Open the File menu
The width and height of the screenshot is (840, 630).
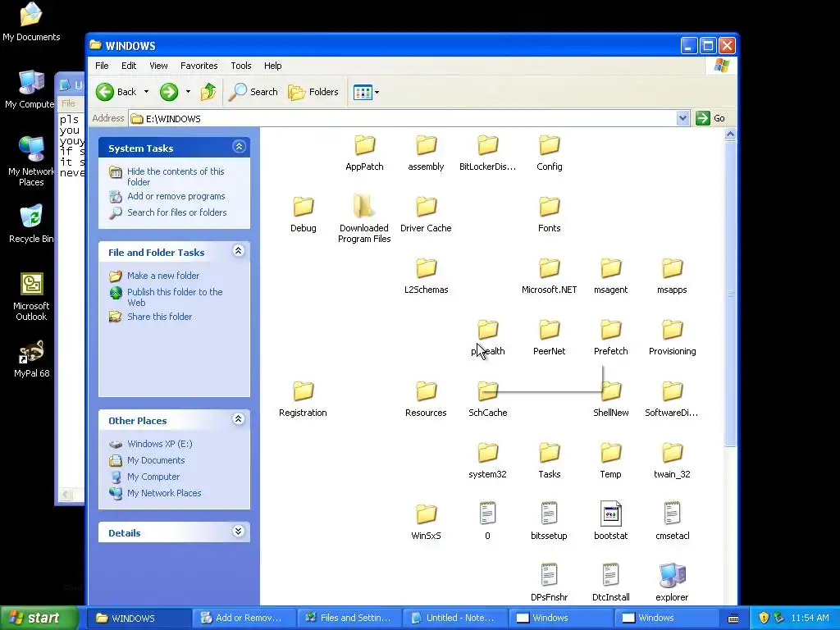click(x=102, y=66)
